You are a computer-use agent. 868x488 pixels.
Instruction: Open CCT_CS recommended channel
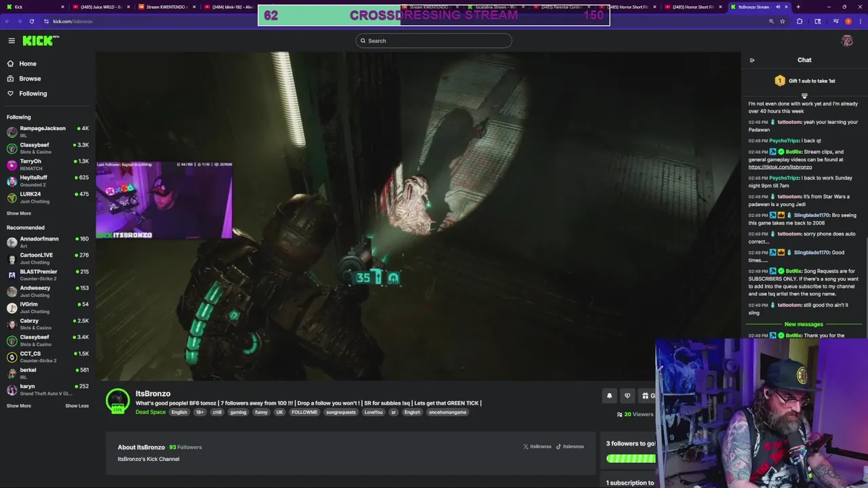pos(47,356)
